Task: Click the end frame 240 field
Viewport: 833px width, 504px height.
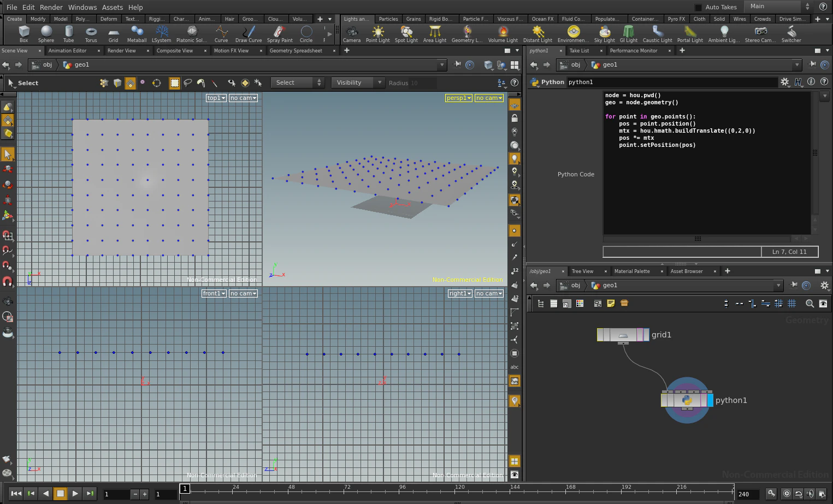Action: pos(748,494)
